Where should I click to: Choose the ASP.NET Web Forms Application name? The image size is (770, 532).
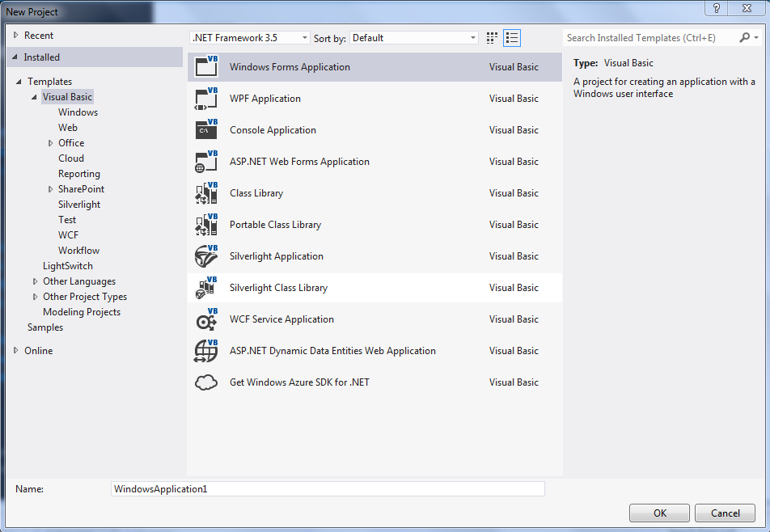coord(299,162)
